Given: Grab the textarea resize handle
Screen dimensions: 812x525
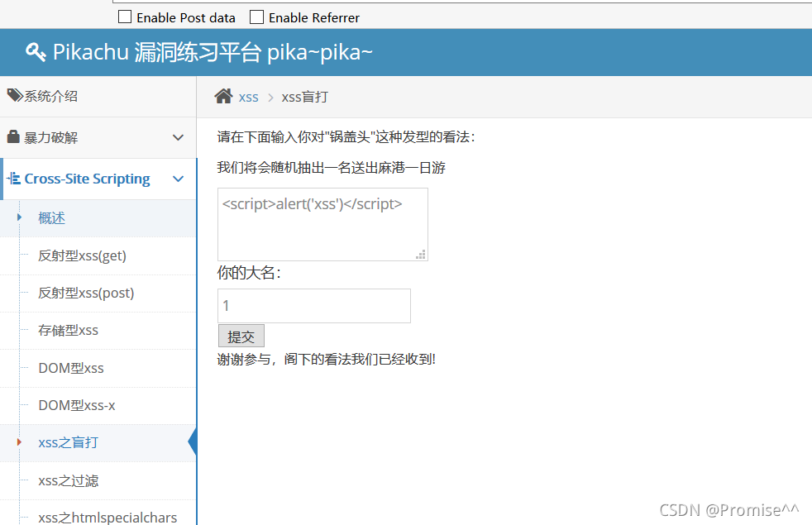Looking at the screenshot, I should pos(421,254).
